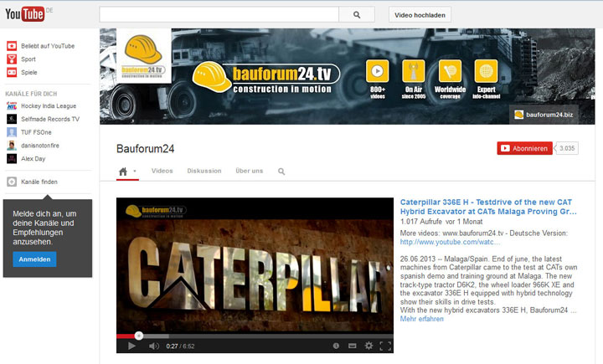Click the 3.035 subscriber count
Viewport: 603px width, 364px height.
point(567,148)
